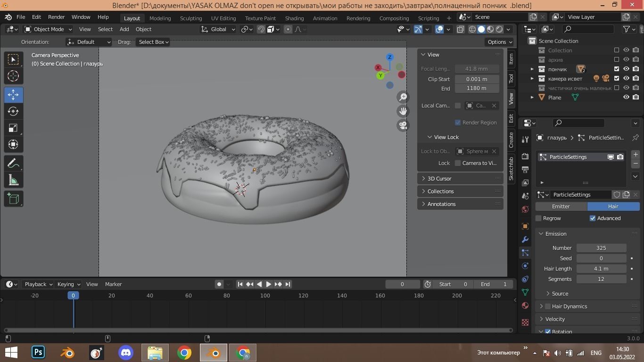
Task: Play the animation forward
Action: click(x=269, y=284)
